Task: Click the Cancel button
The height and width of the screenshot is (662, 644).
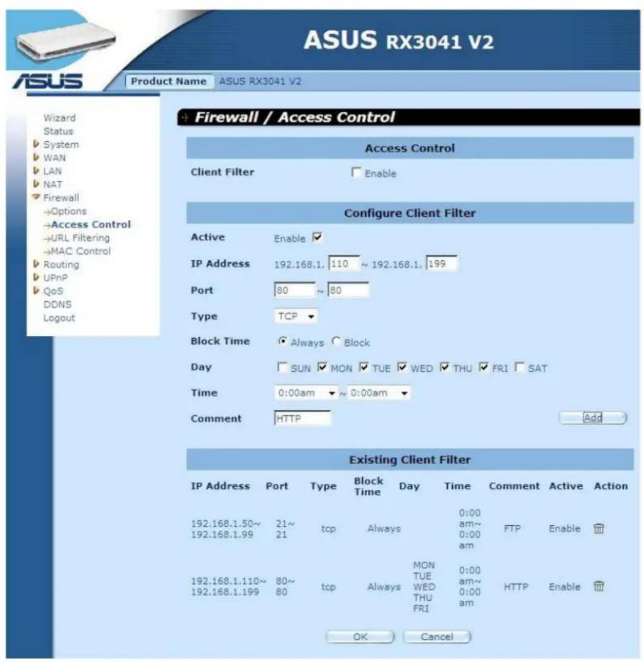Action: pos(437,637)
